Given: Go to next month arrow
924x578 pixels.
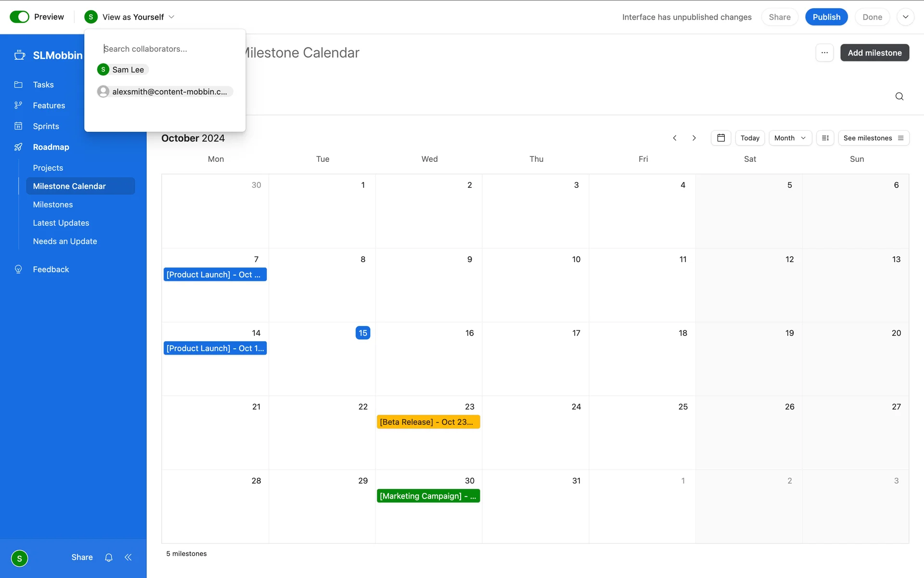Looking at the screenshot, I should [x=694, y=138].
